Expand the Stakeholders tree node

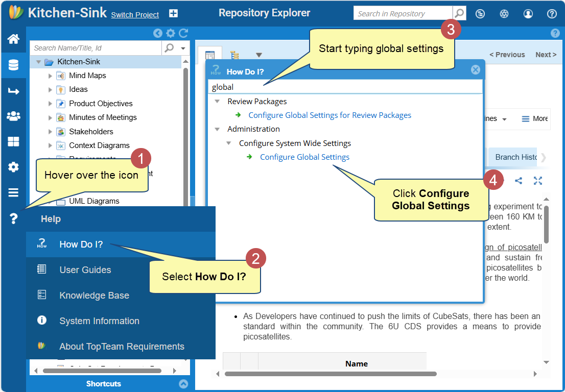coord(50,132)
